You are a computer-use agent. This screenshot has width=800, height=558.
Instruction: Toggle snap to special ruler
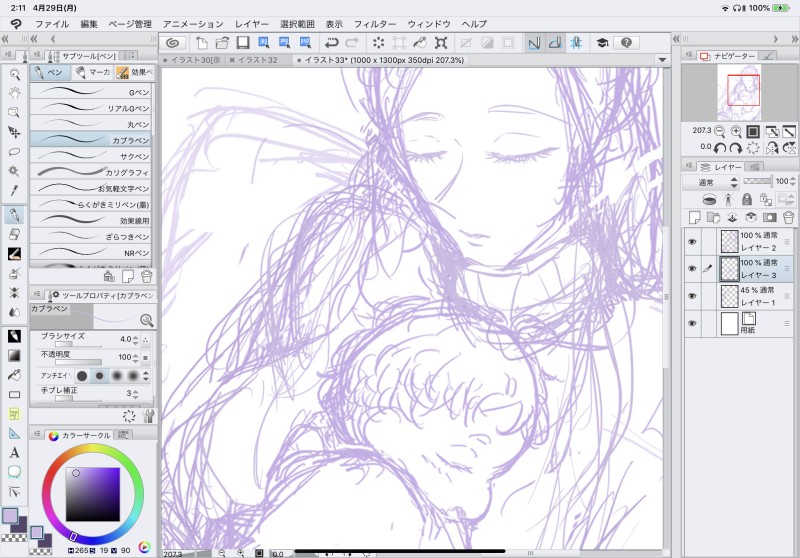[x=555, y=43]
